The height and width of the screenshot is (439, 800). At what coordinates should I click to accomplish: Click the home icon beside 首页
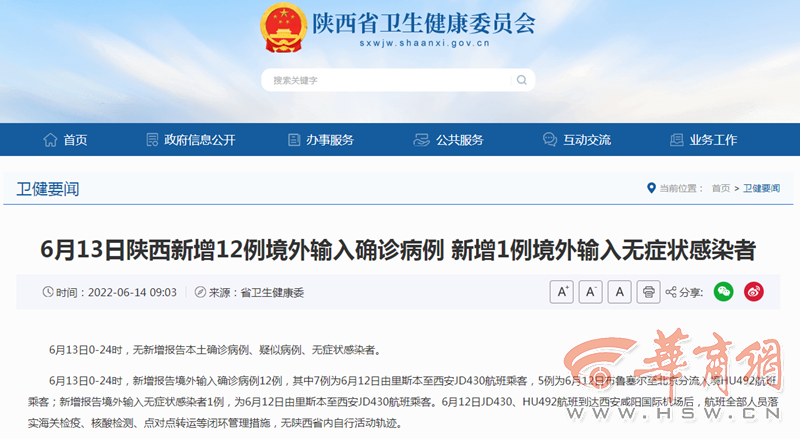50,140
